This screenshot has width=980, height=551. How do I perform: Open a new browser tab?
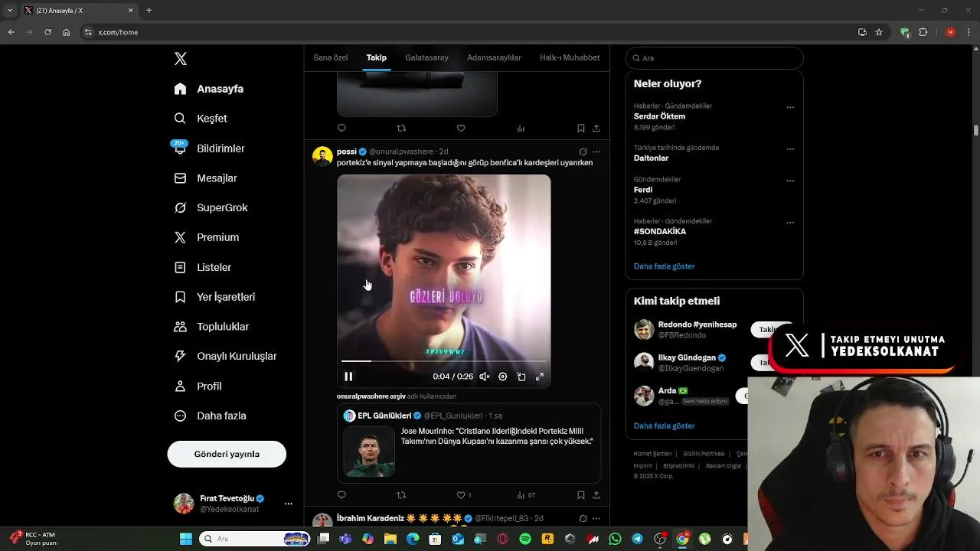click(149, 11)
